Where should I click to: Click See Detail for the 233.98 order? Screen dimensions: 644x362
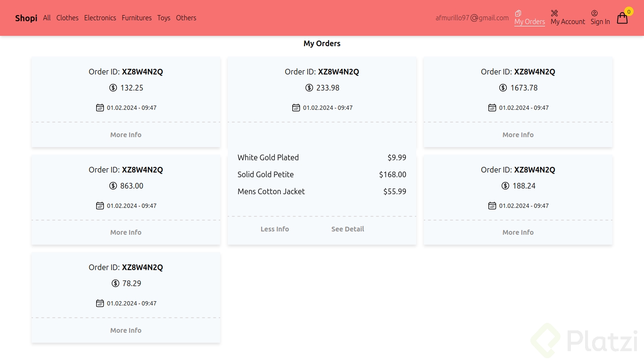348,229
